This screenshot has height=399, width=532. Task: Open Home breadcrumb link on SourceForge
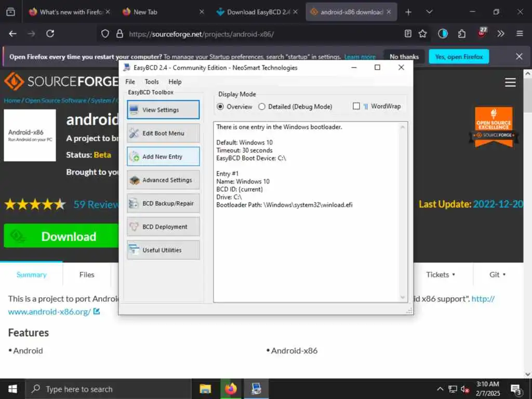[x=12, y=100]
